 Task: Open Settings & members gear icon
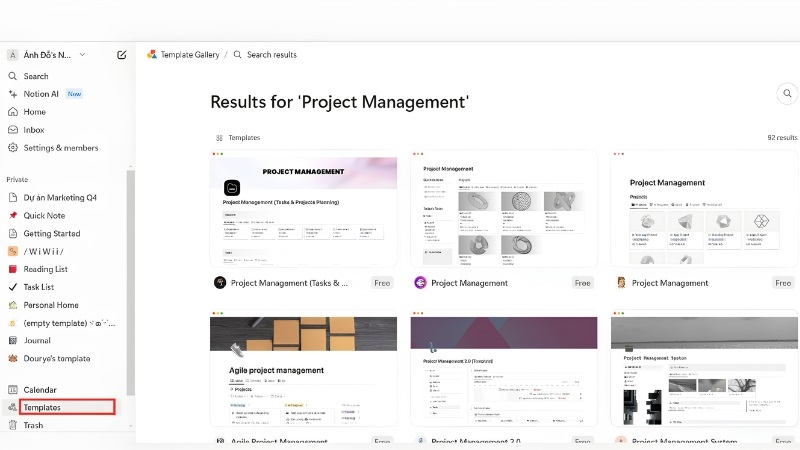(x=13, y=147)
